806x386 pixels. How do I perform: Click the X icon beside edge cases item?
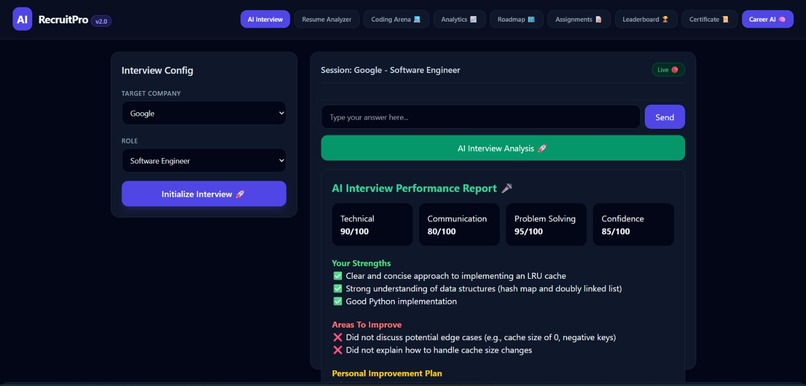pos(338,338)
